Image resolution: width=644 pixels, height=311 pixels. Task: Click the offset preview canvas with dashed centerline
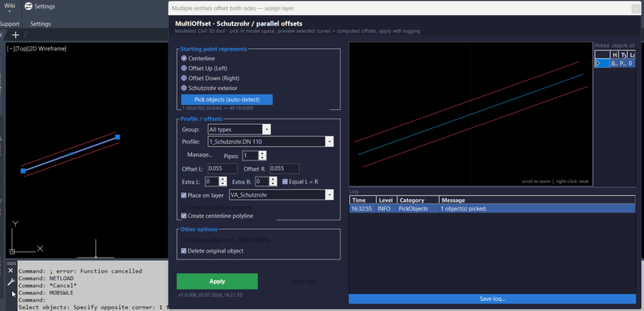[x=470, y=114]
